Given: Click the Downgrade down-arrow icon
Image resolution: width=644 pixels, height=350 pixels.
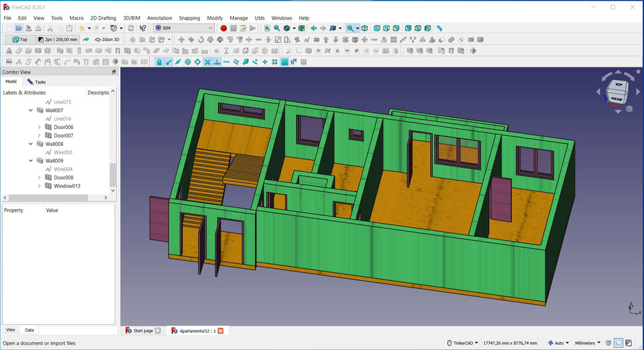Looking at the screenshot, I should tap(335, 40).
